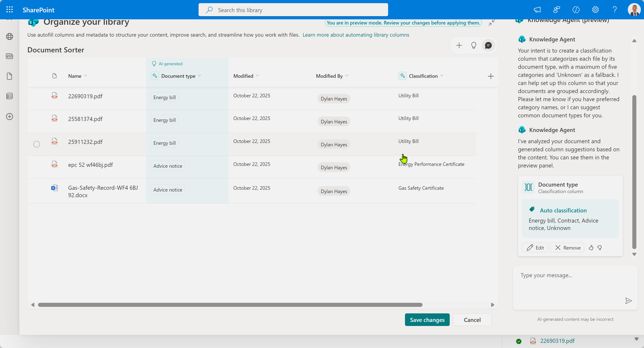This screenshot has width=644, height=348.
Task: Select the 25911232.pdf row radio circle
Action: (36, 144)
